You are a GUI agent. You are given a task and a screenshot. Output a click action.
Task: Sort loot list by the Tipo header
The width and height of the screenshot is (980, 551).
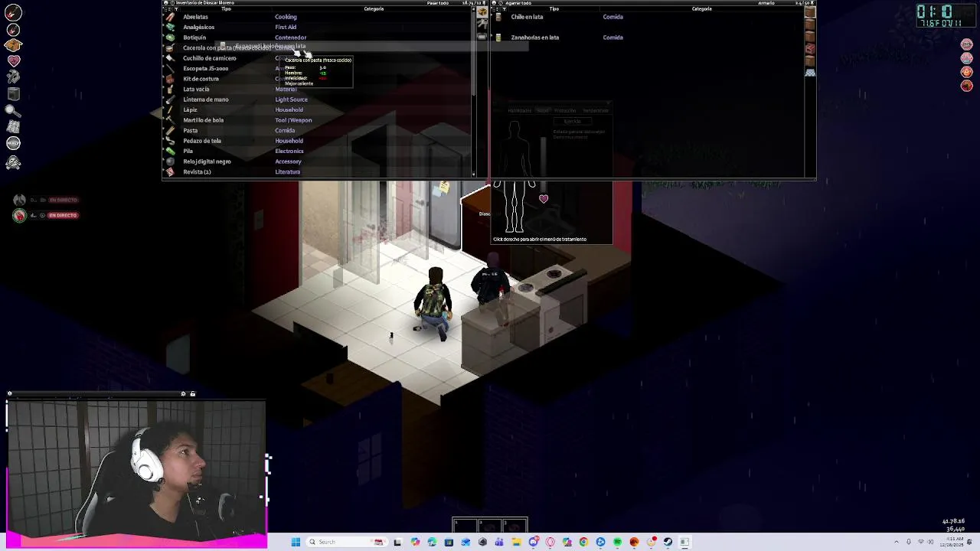(554, 9)
